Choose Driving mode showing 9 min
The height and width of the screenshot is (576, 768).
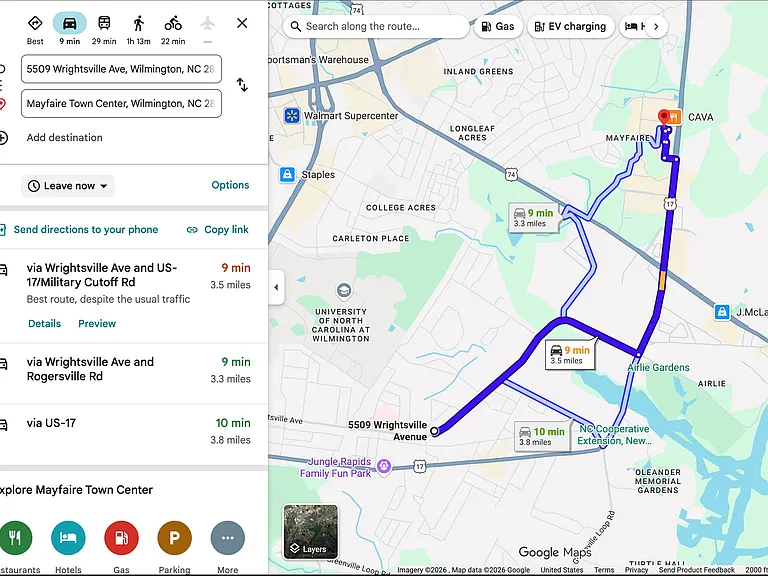point(70,23)
